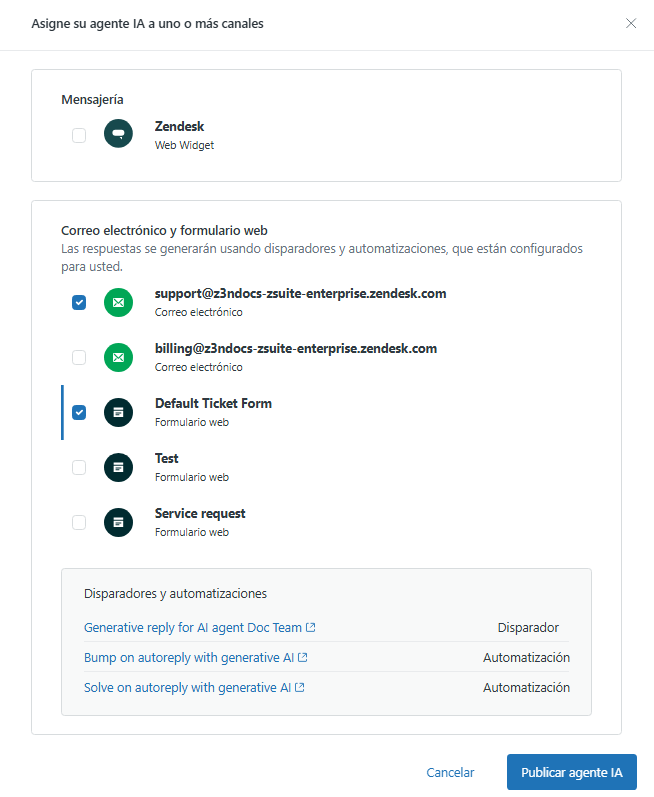Close the channel assignment dialog
654x797 pixels.
click(631, 23)
